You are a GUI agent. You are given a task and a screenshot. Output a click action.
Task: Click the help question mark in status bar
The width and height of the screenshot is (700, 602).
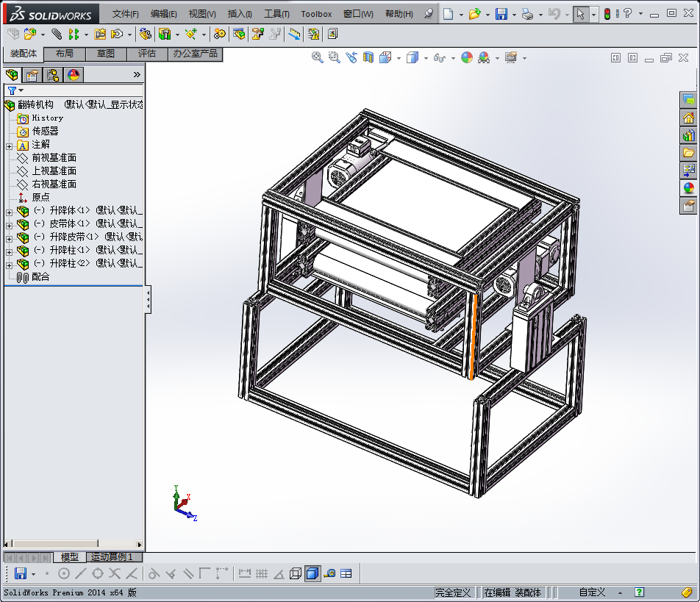point(639,592)
